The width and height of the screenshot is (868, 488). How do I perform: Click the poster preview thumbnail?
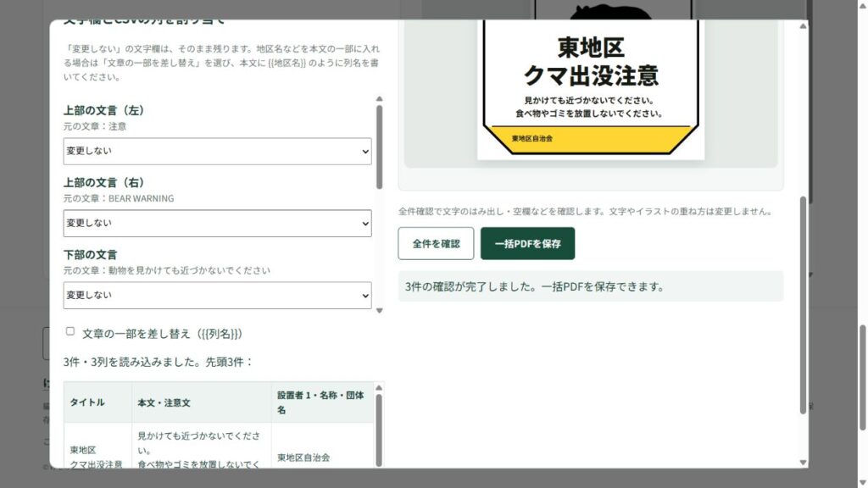coord(591,90)
